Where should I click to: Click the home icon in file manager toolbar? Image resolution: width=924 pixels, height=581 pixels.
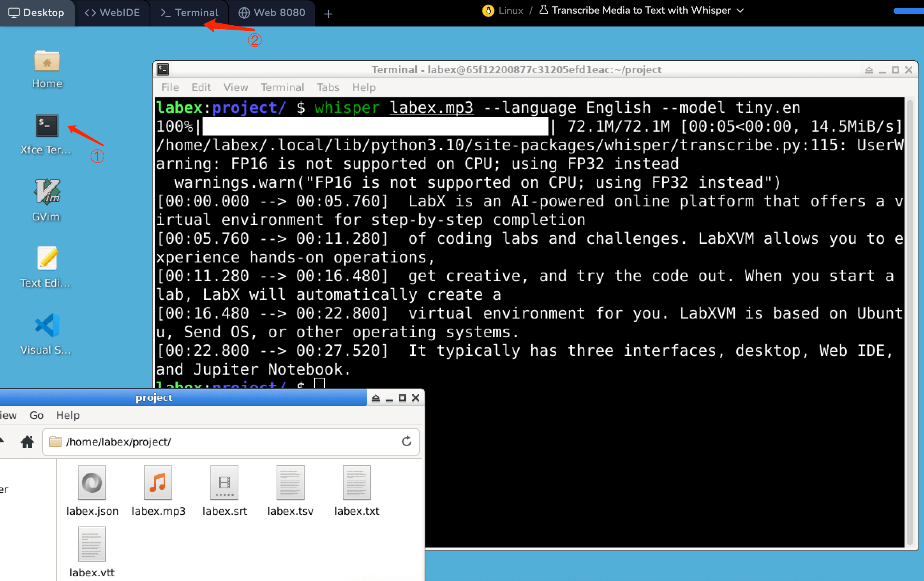point(27,442)
